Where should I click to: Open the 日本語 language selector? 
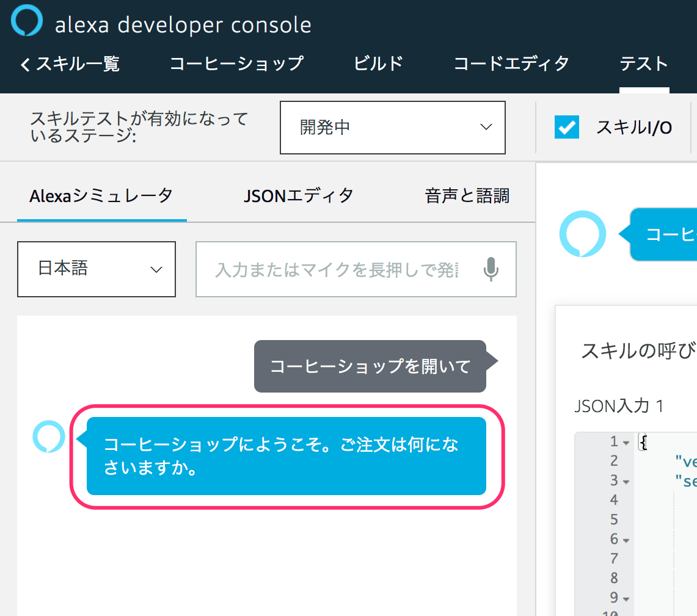[96, 269]
